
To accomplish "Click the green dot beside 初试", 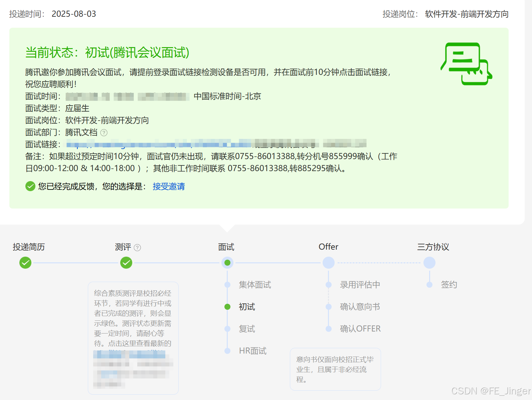I will (x=227, y=307).
